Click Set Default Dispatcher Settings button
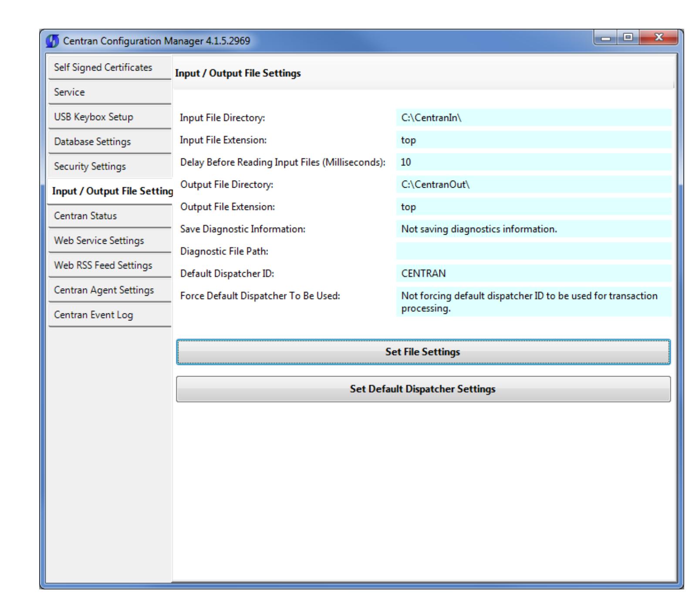699x616 pixels. pos(423,389)
